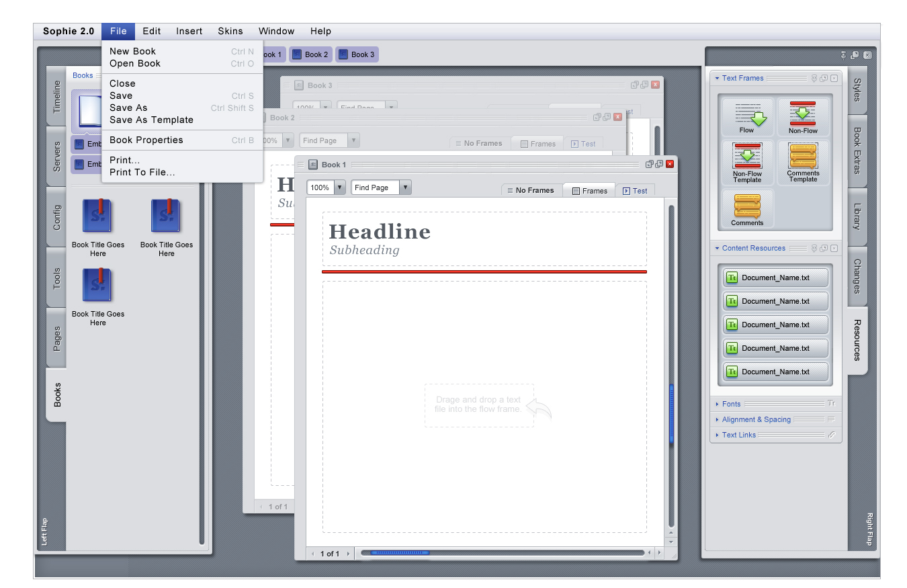Expand the Fonts panel
Viewport: 907px width, 588px height.
717,405
